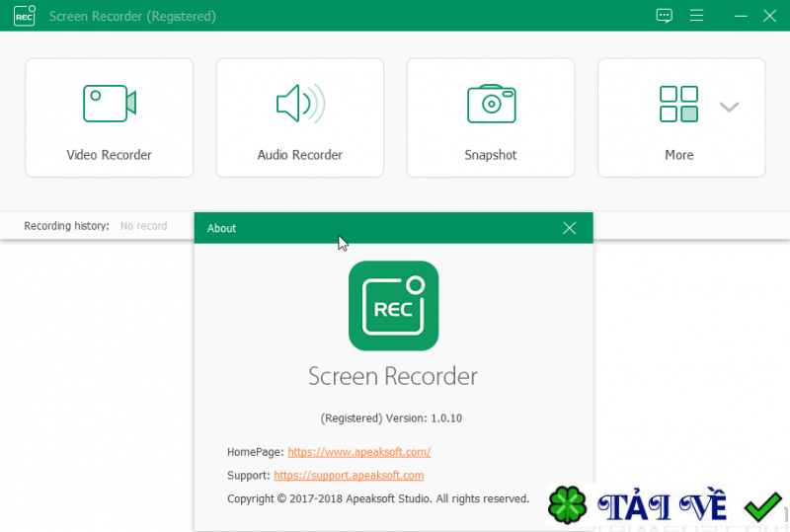Click the Screen Recorder heading in About
The image size is (790, 532).
(x=393, y=376)
